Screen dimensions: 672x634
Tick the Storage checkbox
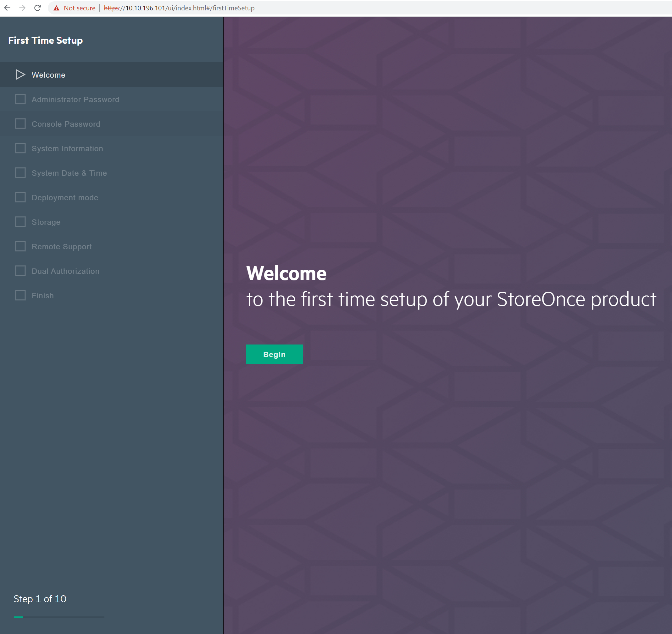pyautogui.click(x=20, y=222)
